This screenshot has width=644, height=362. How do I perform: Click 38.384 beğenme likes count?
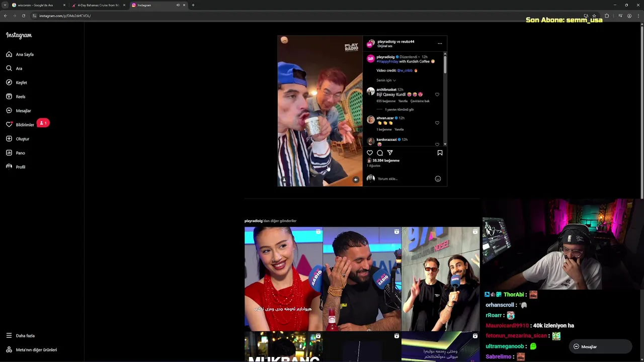[x=386, y=160]
